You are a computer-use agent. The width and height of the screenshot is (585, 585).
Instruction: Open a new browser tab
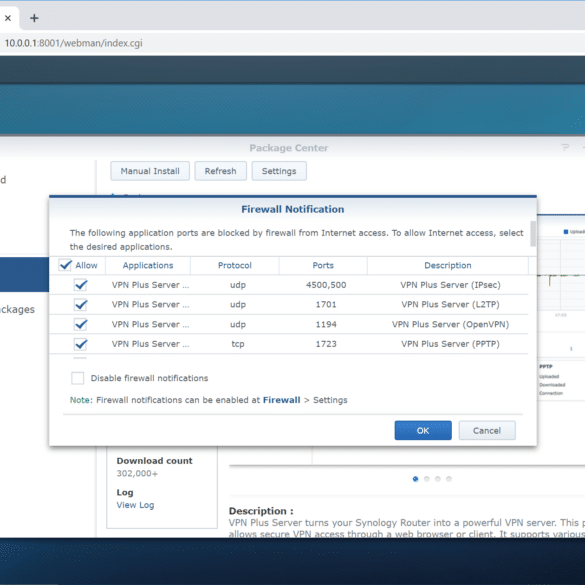34,18
